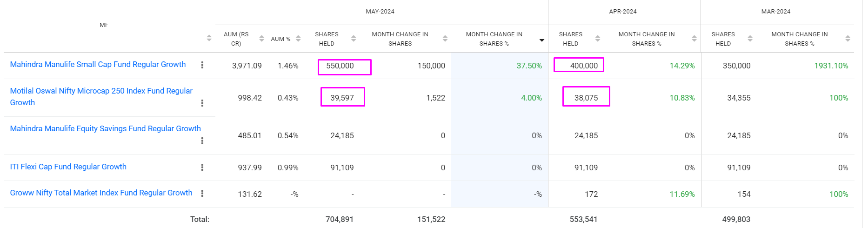Open kebab menu for Mahindra Manulife Small Cap Fund
Screen dimensions: 868x228
pyautogui.click(x=202, y=65)
